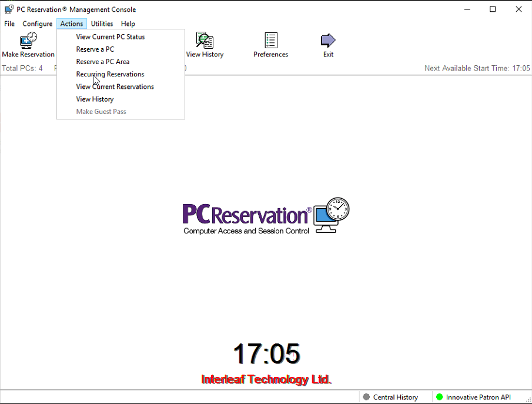Click the PC Reservation title bar icon

pyautogui.click(x=9, y=9)
